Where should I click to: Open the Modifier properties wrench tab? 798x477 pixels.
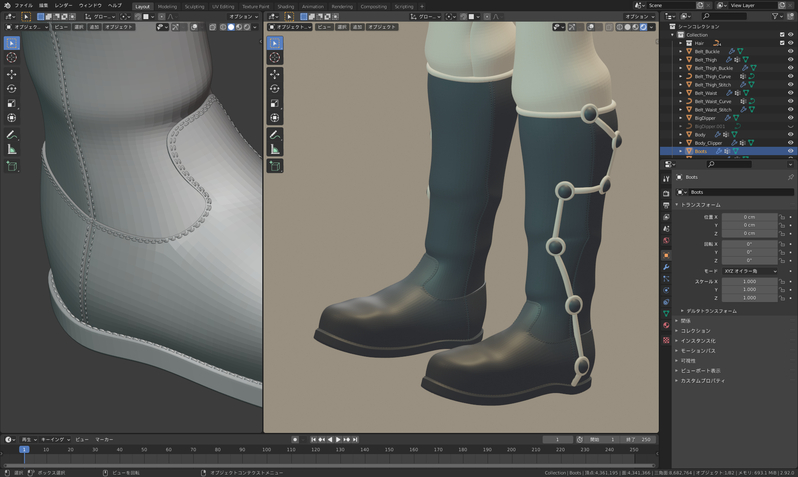coord(666,267)
